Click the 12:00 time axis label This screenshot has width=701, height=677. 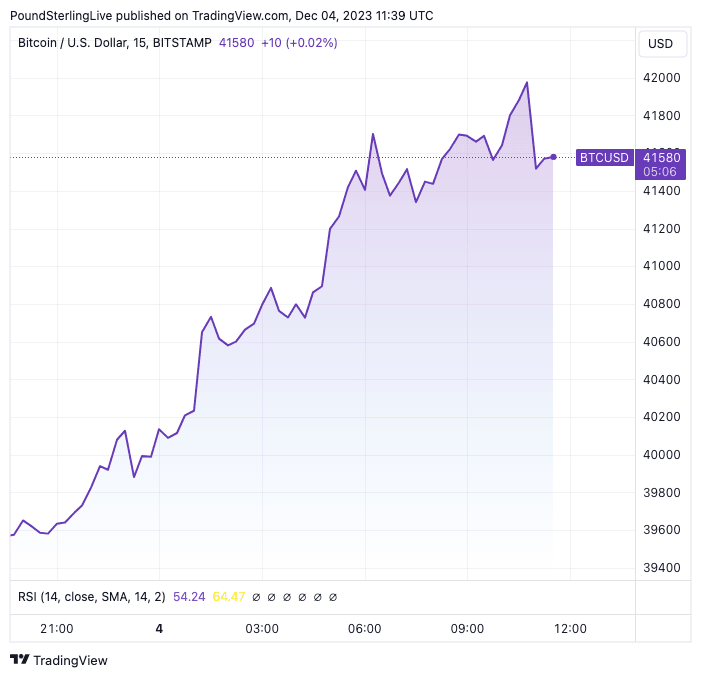tap(570, 629)
